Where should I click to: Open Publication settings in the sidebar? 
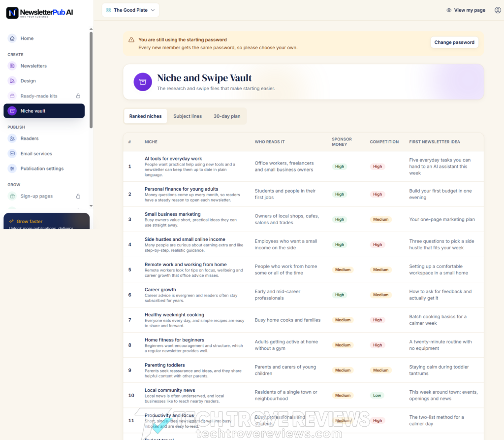click(44, 169)
